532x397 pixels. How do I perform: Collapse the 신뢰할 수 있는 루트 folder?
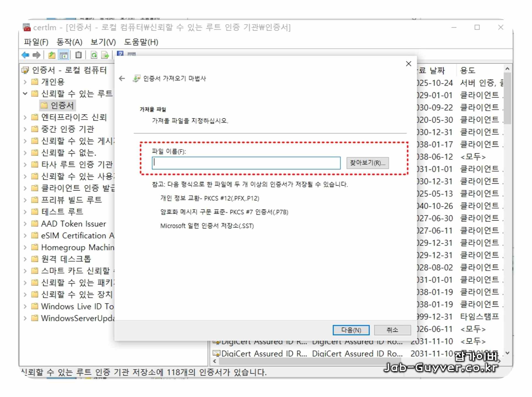25,94
